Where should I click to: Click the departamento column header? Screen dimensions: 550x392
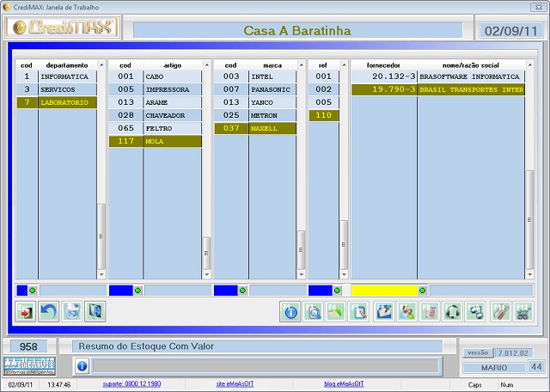(67, 64)
